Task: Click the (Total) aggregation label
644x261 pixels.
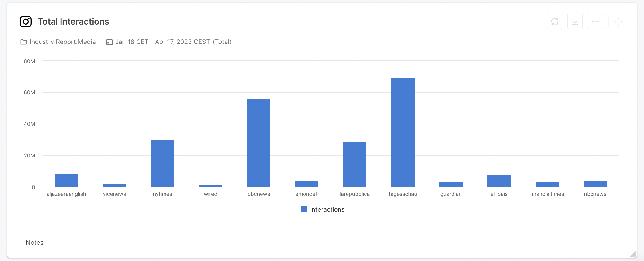Action: tap(222, 42)
